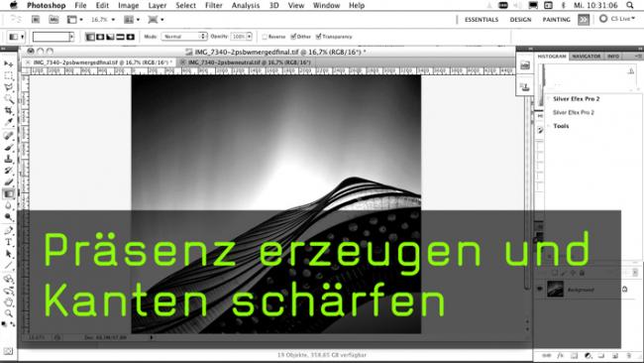644x363 pixels.
Task: Hide the Background layer visibility eye
Action: [540, 289]
